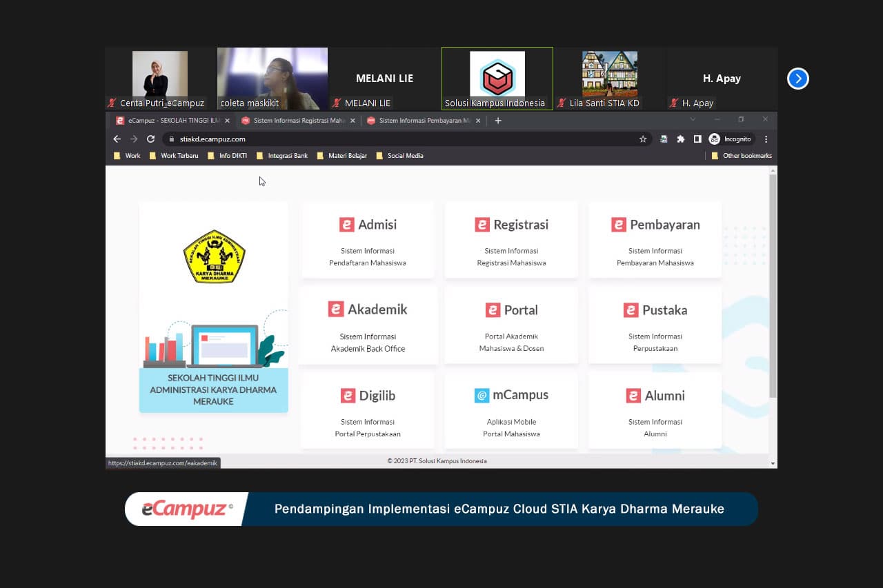The width and height of the screenshot is (883, 588).
Task: Close the Sistem Informasi Pembayaran tab
Action: 478,121
